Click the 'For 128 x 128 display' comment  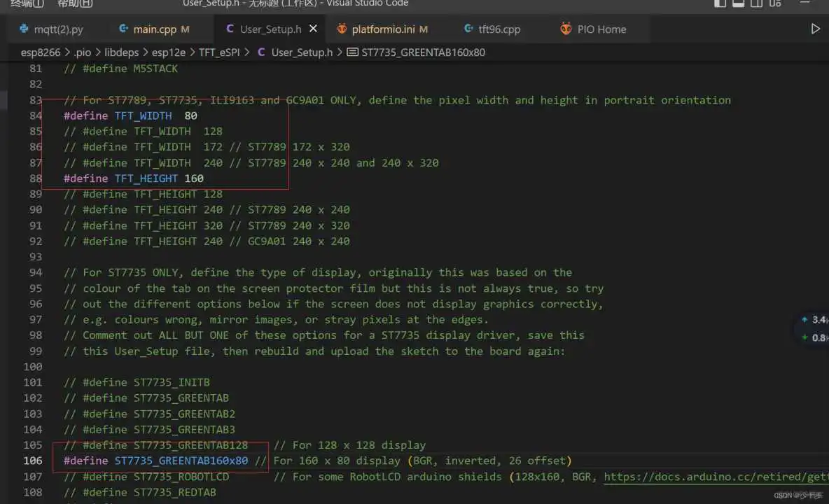point(349,445)
